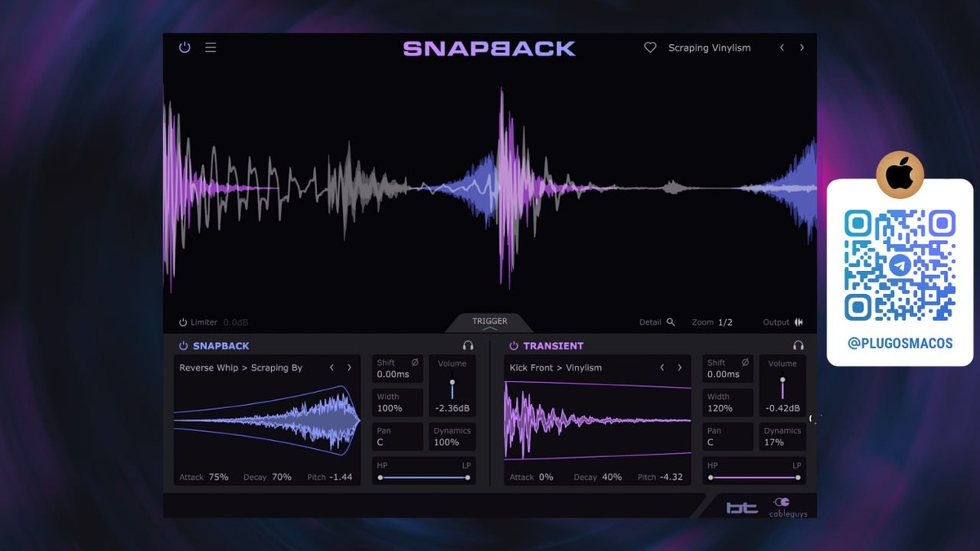Go to next global preset

[x=802, y=47]
